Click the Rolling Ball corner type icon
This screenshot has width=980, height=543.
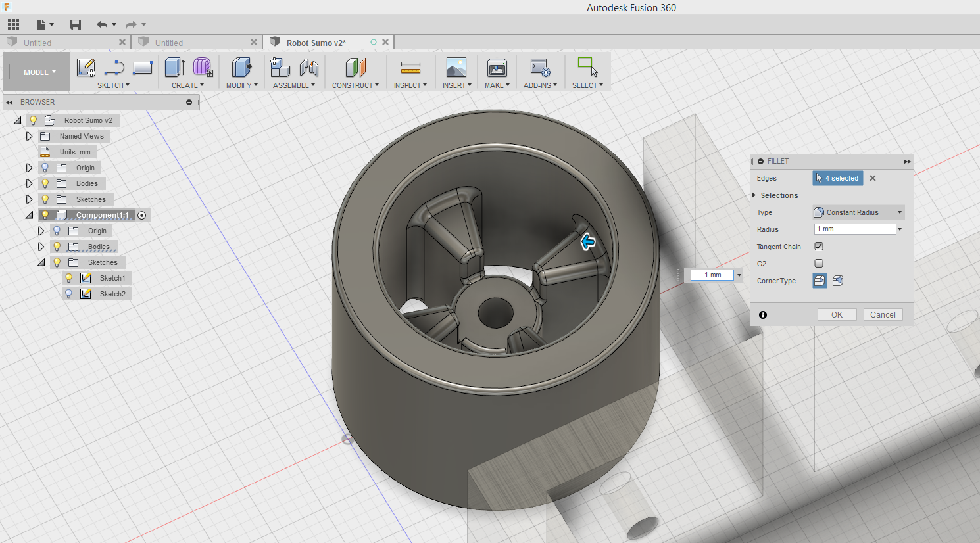coord(819,281)
